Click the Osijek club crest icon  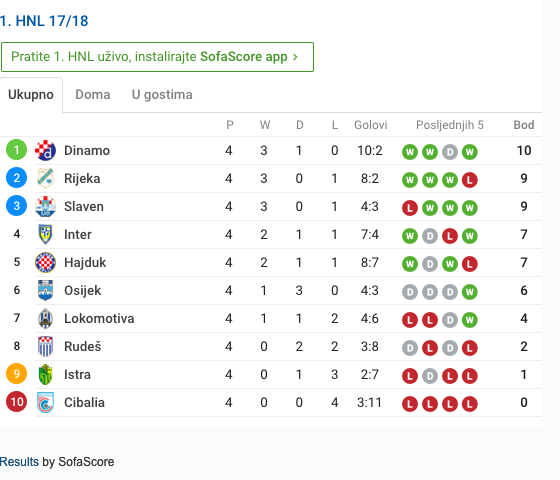click(x=45, y=290)
